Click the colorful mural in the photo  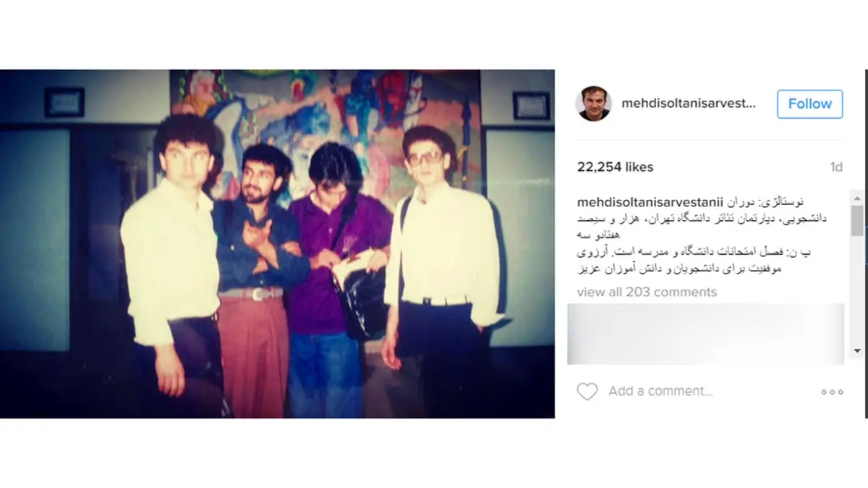325,116
